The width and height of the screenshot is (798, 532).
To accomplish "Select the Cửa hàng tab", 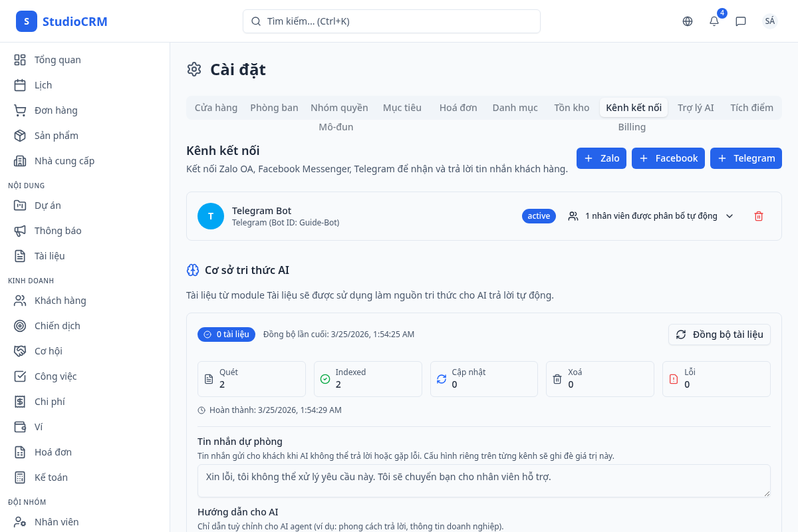I will [x=216, y=108].
